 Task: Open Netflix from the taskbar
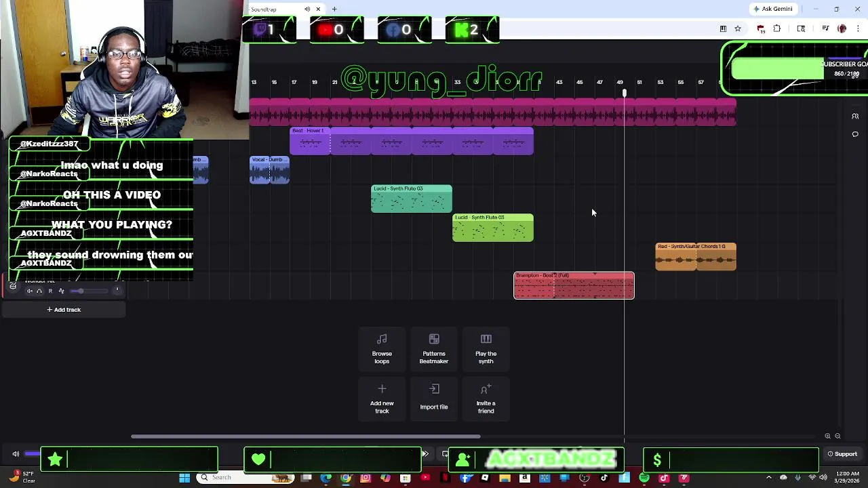coord(445,478)
